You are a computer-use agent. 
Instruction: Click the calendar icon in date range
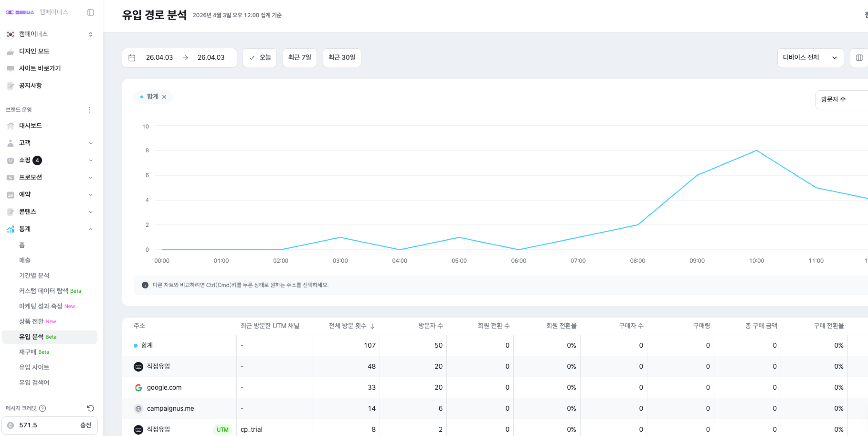point(132,58)
